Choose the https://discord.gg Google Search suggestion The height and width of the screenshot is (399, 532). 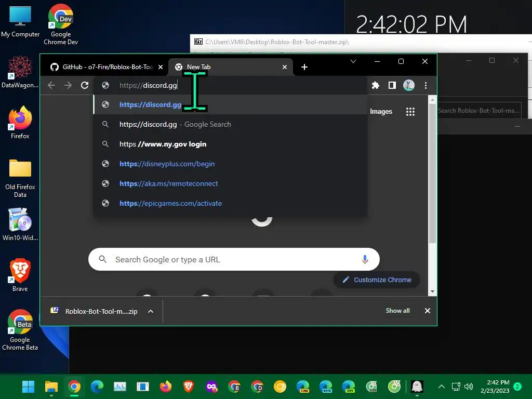coord(230,124)
